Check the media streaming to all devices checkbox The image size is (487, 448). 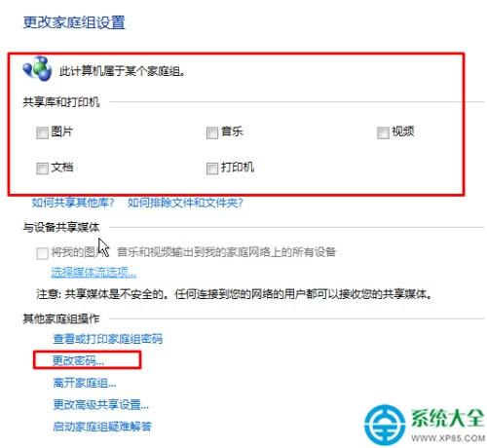click(42, 253)
